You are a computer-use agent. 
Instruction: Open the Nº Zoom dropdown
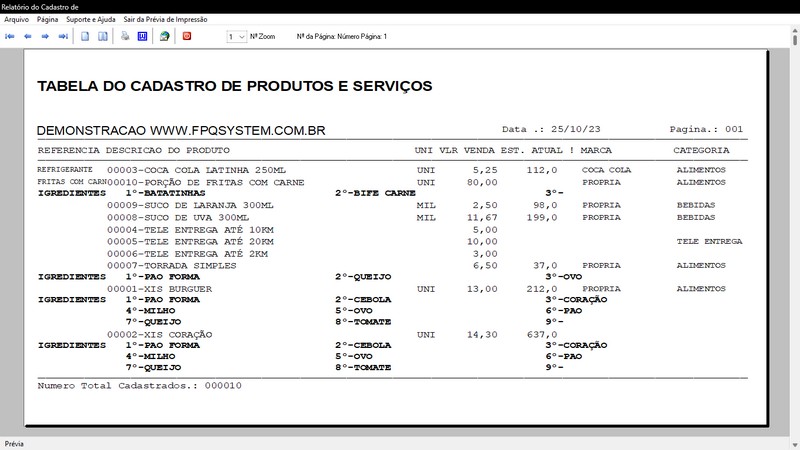(x=236, y=37)
